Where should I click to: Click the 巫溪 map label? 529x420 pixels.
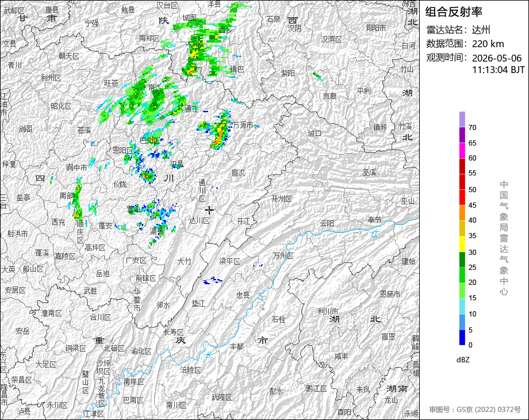pyautogui.click(x=369, y=173)
